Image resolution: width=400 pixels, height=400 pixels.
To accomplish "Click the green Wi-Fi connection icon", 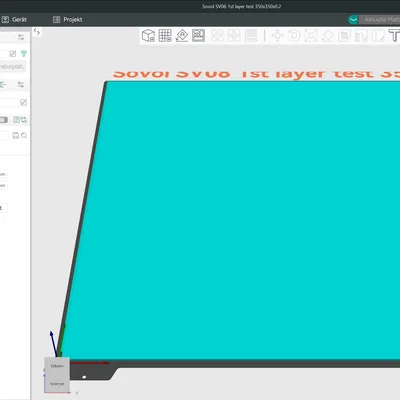I will click(23, 53).
